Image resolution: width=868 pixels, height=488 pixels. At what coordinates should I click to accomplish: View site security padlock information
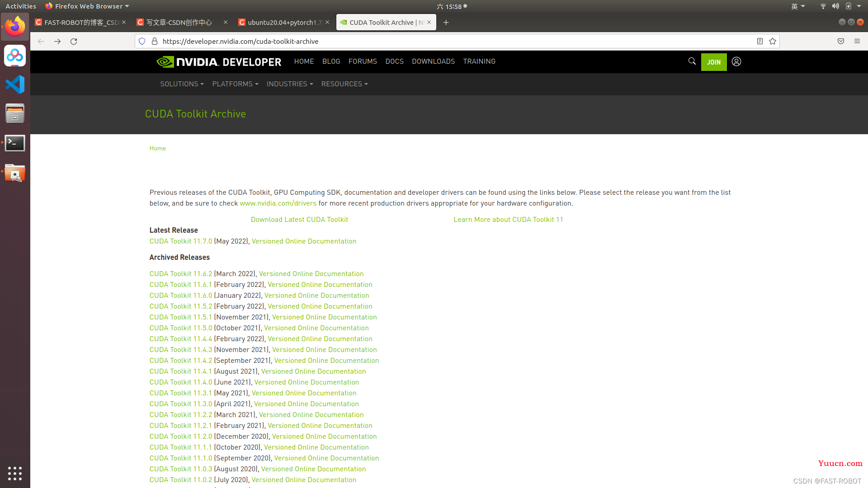pos(155,41)
